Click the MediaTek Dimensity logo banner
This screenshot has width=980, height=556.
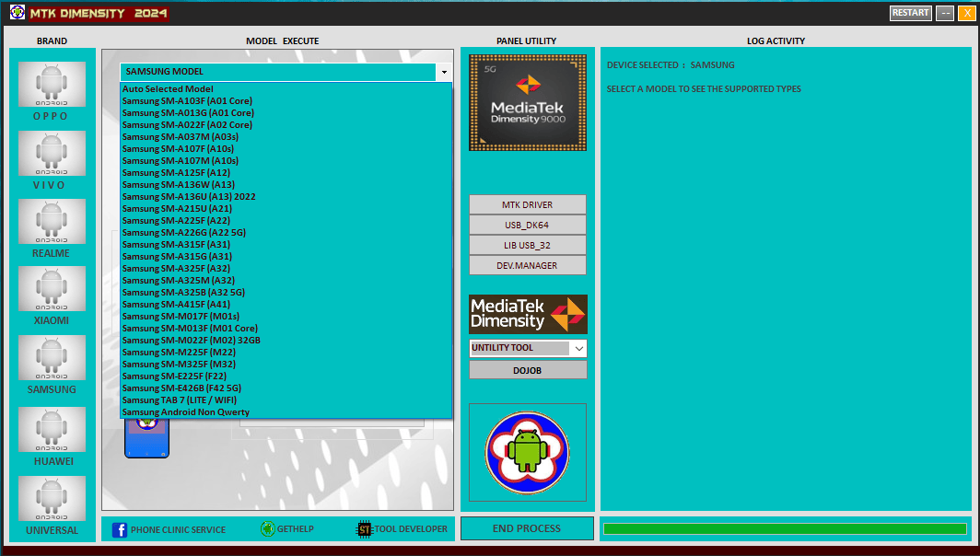528,314
